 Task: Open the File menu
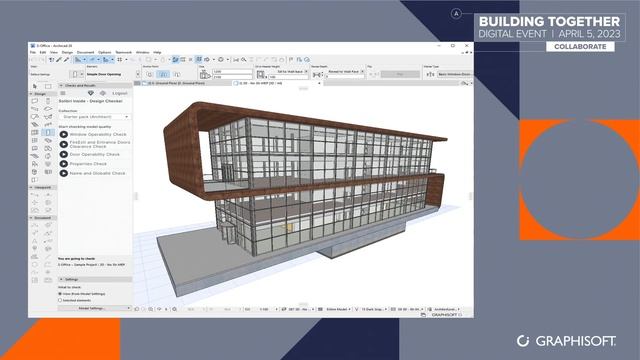pyautogui.click(x=33, y=52)
